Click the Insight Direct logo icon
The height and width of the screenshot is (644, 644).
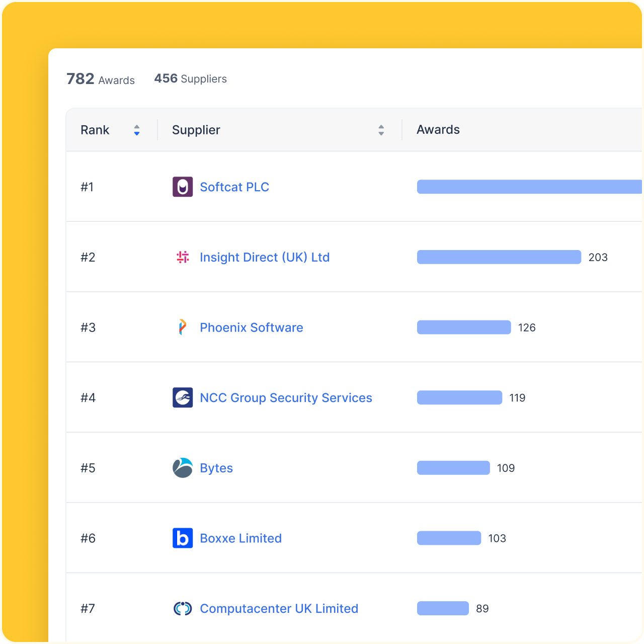[x=182, y=257]
